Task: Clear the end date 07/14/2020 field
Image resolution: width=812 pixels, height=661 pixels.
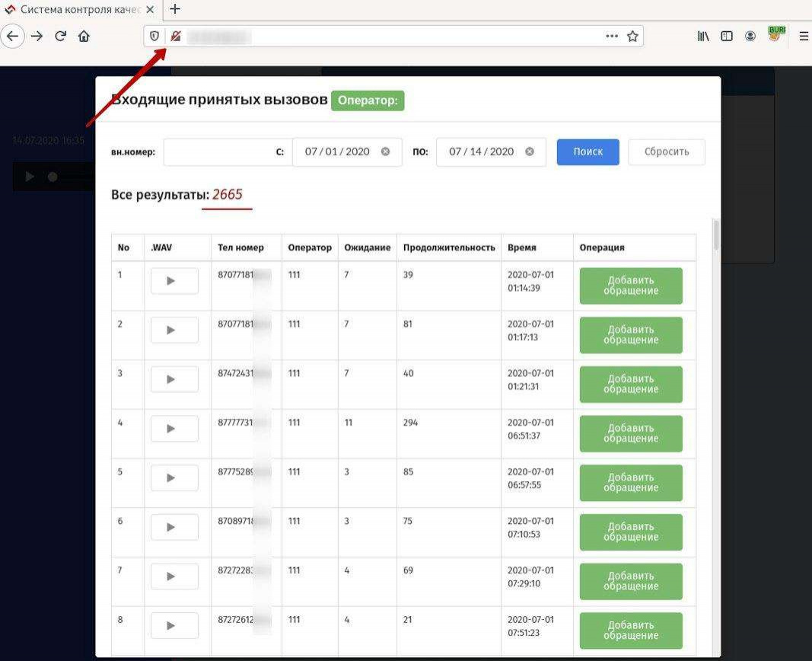Action: (x=529, y=152)
